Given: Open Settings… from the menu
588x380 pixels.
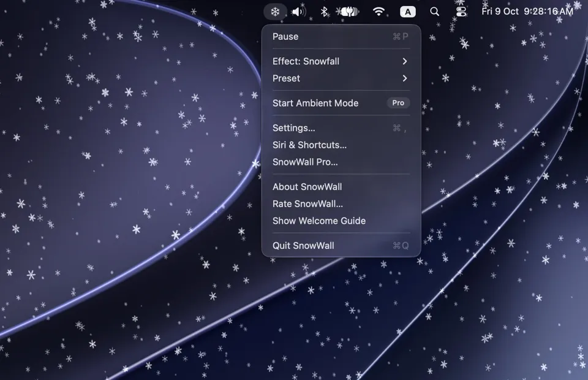Looking at the screenshot, I should click(x=341, y=128).
